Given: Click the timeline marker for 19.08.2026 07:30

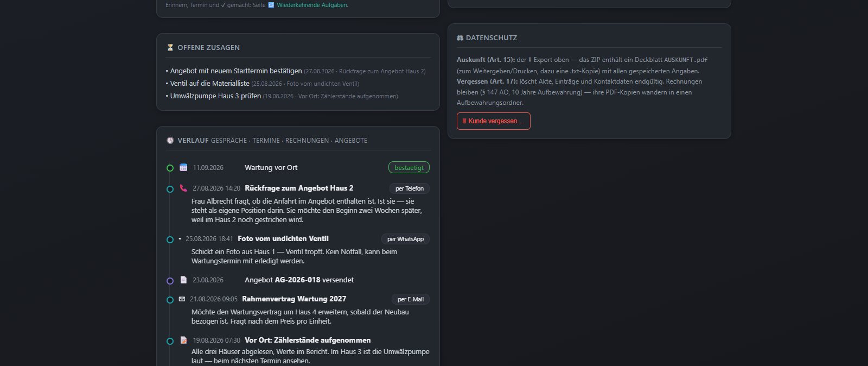Looking at the screenshot, I should (170, 341).
